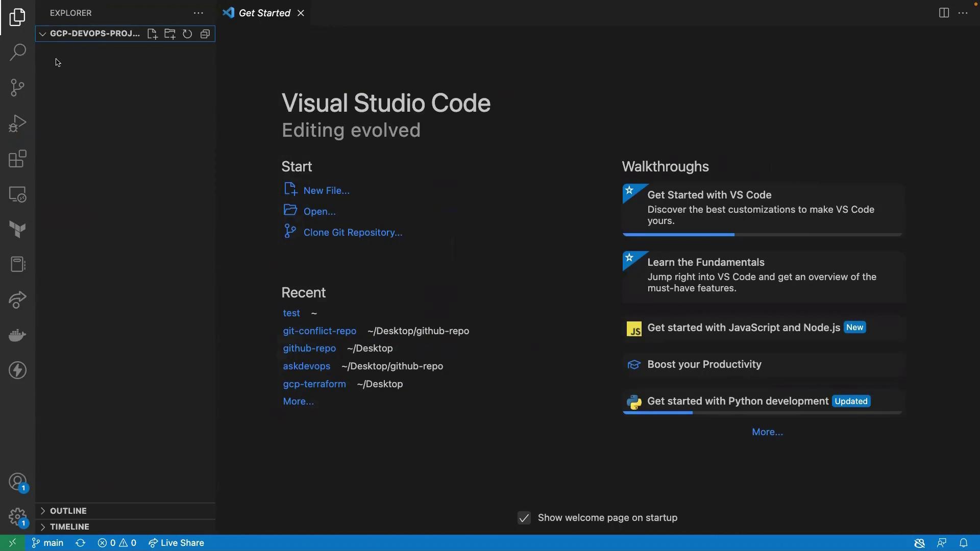Screen dimensions: 980x551
Task: Open the lightning bolt extension view
Action: point(17,370)
